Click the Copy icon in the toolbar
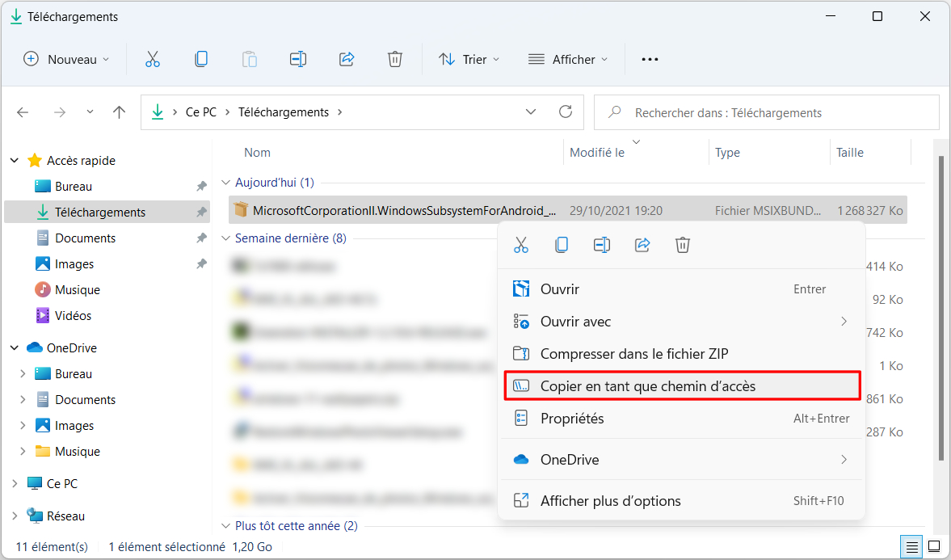Screen dimensions: 951x560 200,59
